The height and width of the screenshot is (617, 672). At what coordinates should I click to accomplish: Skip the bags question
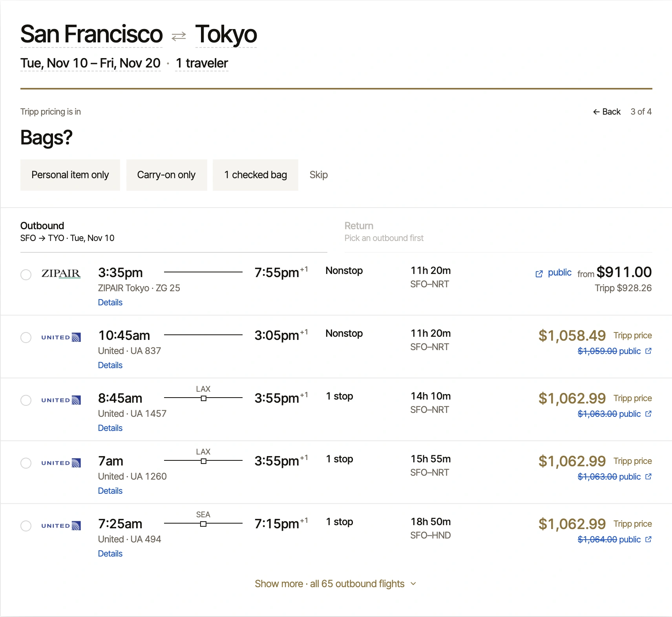pyautogui.click(x=318, y=175)
